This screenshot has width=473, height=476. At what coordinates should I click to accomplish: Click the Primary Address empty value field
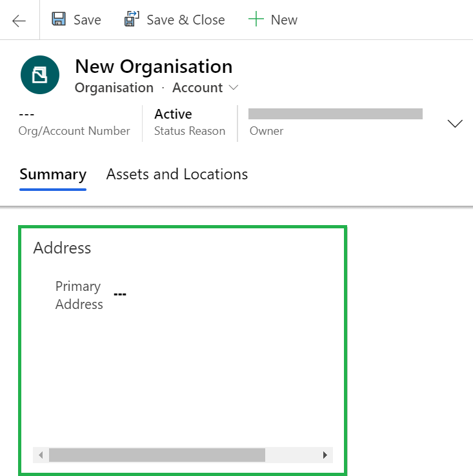pos(120,295)
